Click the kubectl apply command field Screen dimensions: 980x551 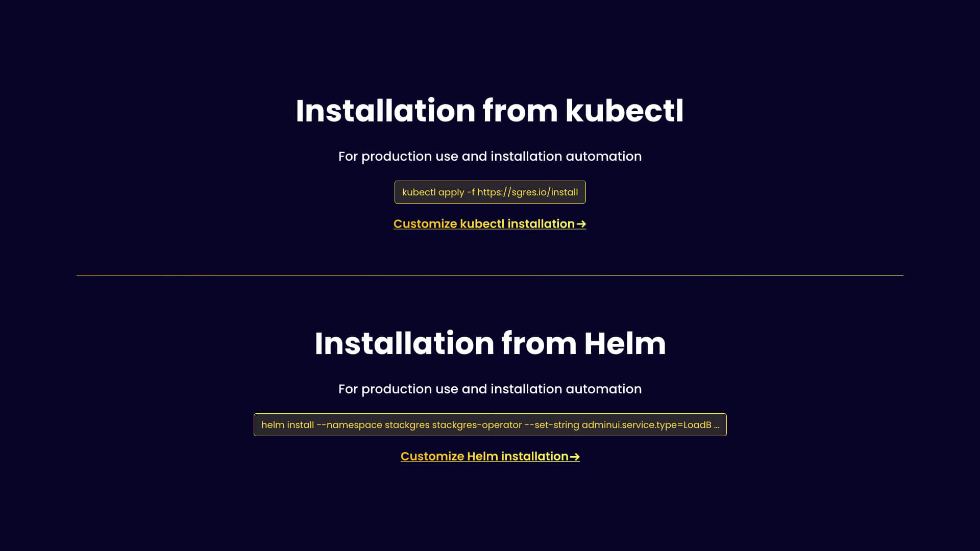[490, 192]
